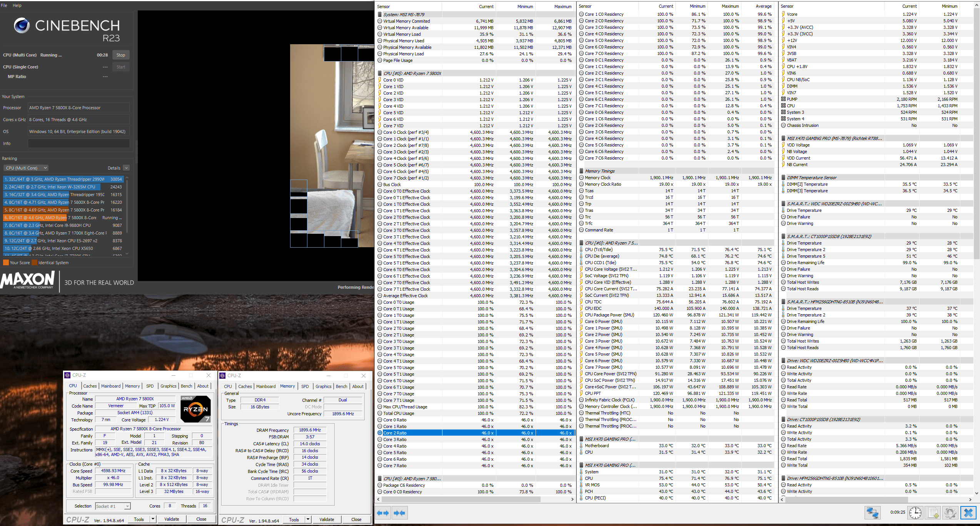This screenshot has height=526, width=980.
Task: Expand the ranking Details chevron
Action: 126,168
